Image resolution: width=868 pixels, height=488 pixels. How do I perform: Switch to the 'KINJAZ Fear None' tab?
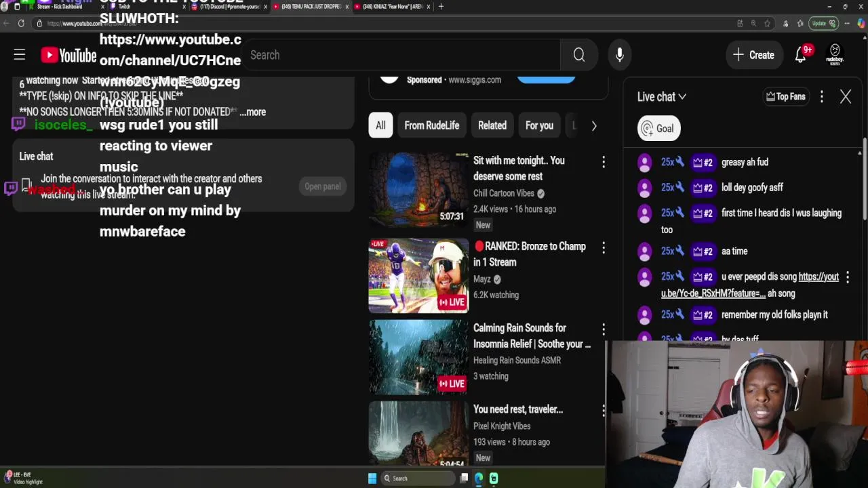393,7
